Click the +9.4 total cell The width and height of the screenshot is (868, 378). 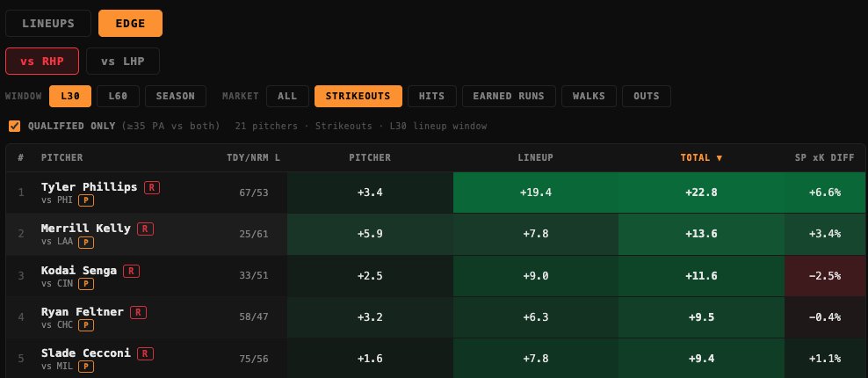701,358
